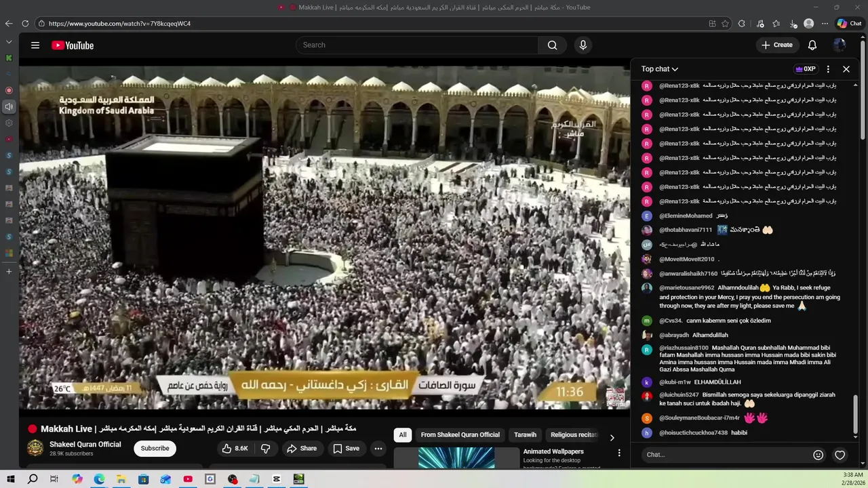868x488 pixels.
Task: Reload the page
Action: [x=25, y=23]
